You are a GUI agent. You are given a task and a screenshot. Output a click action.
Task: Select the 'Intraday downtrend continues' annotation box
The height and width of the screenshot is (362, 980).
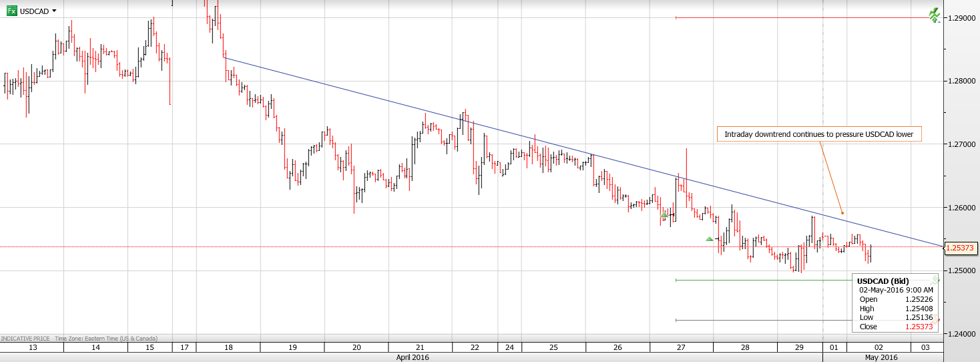[819, 134]
